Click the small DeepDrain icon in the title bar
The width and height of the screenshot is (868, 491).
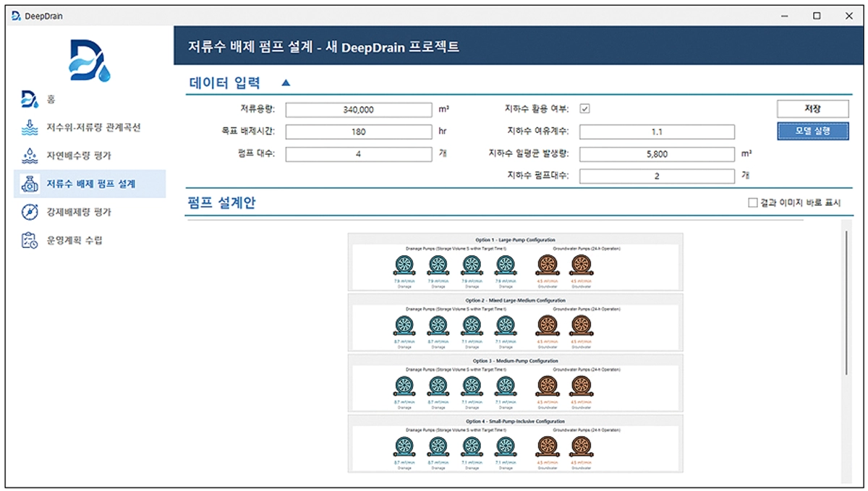tap(16, 16)
